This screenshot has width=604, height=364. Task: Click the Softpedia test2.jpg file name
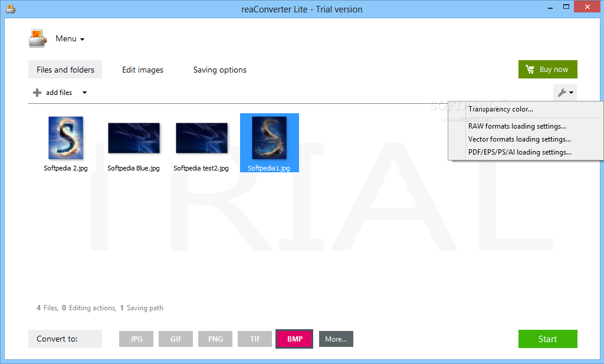click(x=201, y=168)
